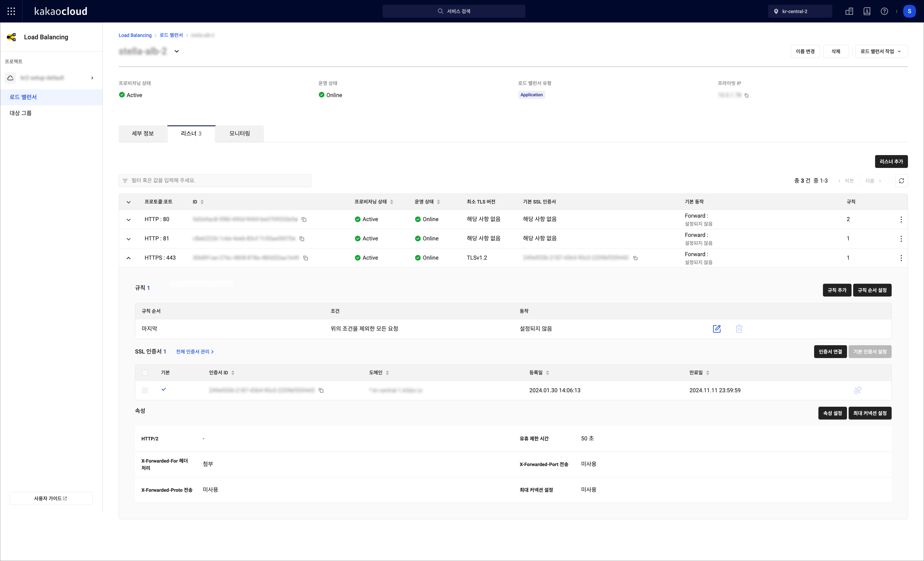Open 대상 그룹 in the sidebar
Screen dimensions: 924x561
coord(51,113)
